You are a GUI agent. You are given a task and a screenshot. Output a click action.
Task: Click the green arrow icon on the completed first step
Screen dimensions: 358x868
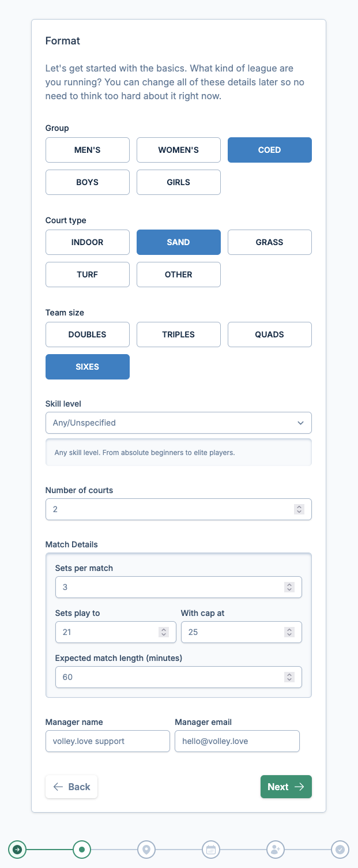click(17, 849)
